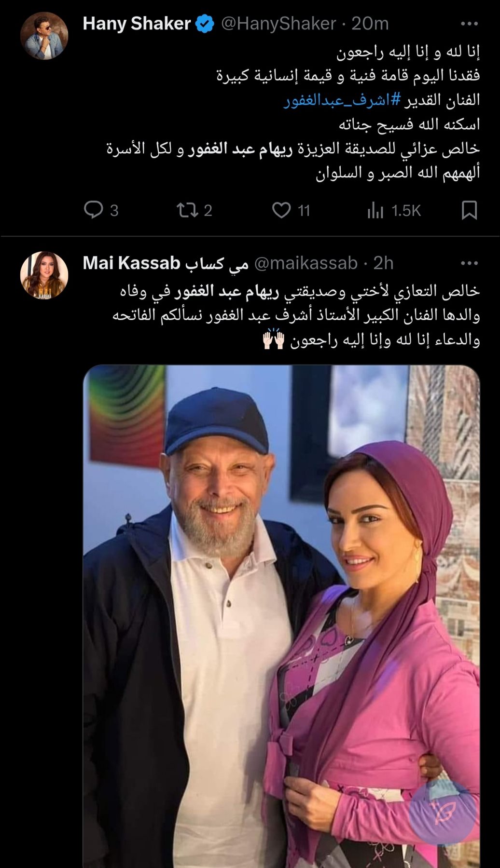
Task: Open the @HanyShaker handle
Action: 278,24
